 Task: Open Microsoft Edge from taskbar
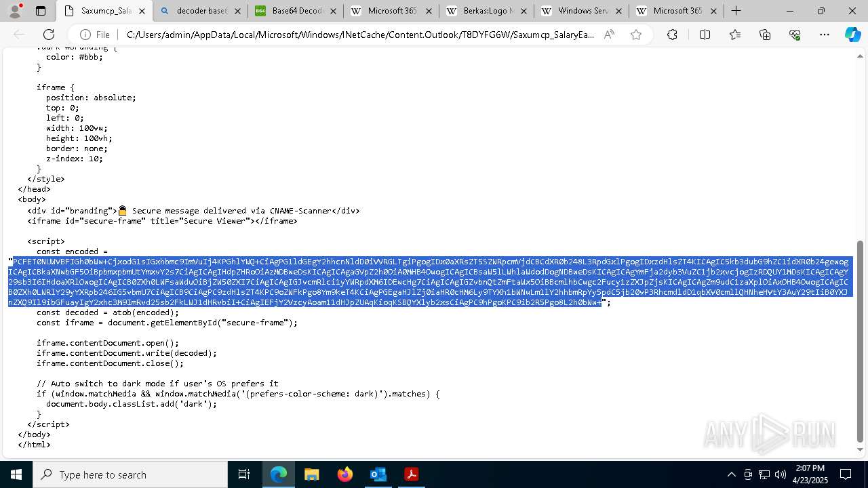(279, 474)
